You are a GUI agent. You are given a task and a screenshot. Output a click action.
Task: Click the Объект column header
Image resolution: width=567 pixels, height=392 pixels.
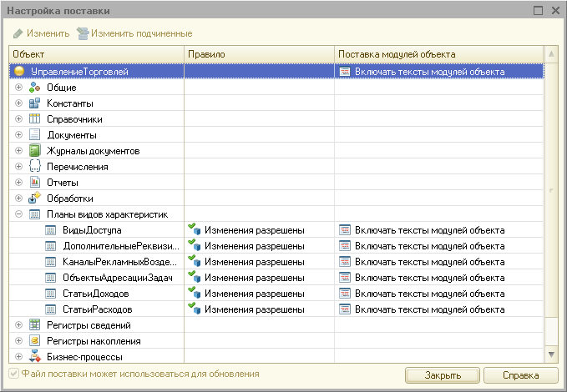tap(97, 54)
